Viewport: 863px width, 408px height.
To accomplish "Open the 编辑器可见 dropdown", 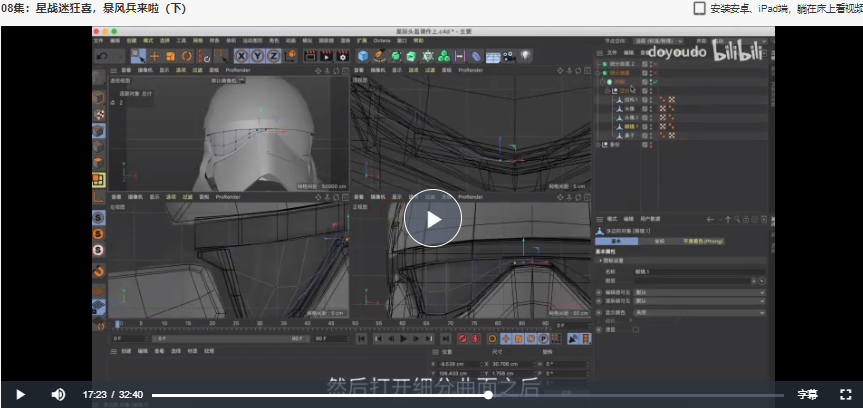I will tap(700, 292).
